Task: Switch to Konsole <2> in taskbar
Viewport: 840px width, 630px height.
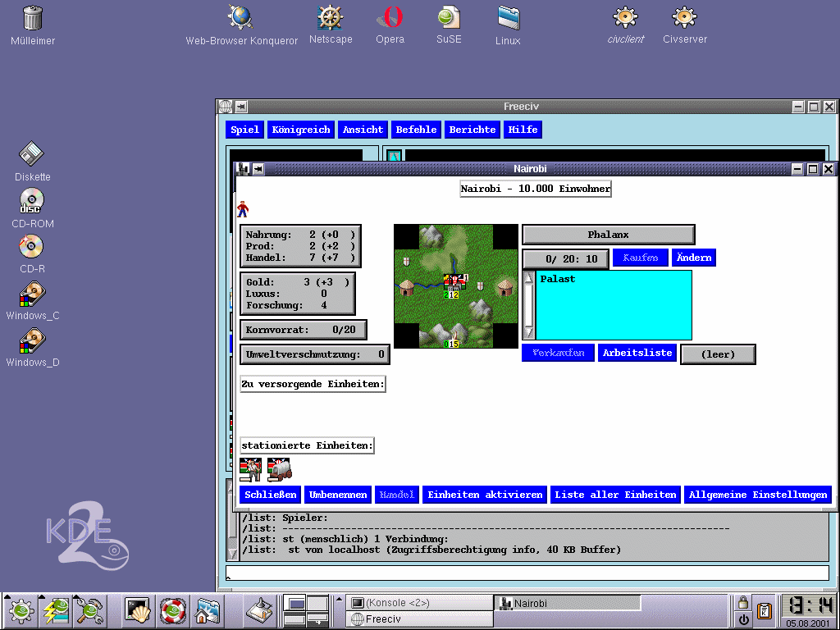Action: 418,603
